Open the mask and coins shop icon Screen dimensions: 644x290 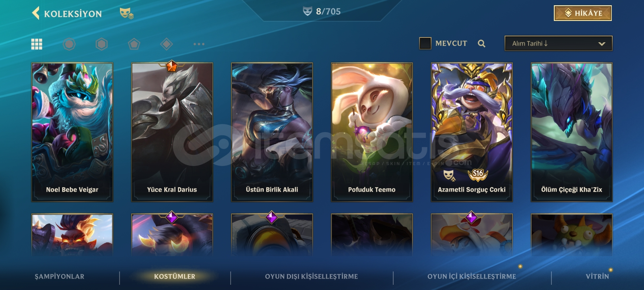click(126, 13)
